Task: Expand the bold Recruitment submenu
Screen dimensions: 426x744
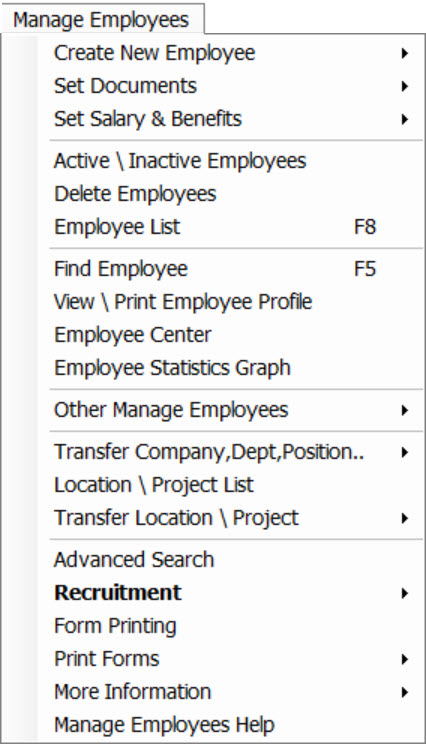Action: (231, 593)
